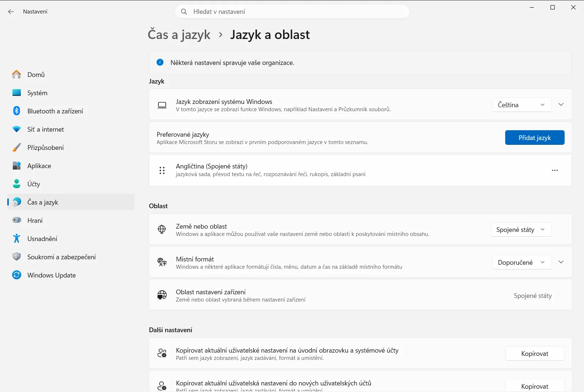The width and height of the screenshot is (584, 392).
Task: Open the Doporučené regional format dropdown
Action: [x=522, y=262]
